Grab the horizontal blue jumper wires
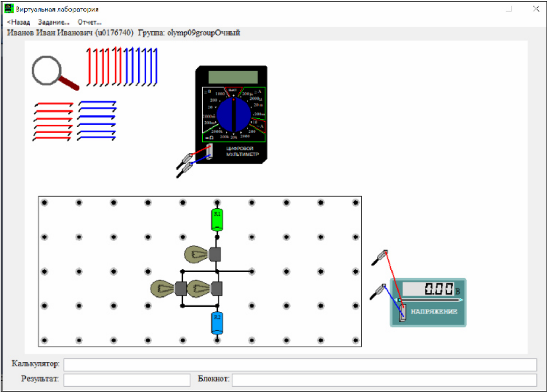 click(97, 121)
